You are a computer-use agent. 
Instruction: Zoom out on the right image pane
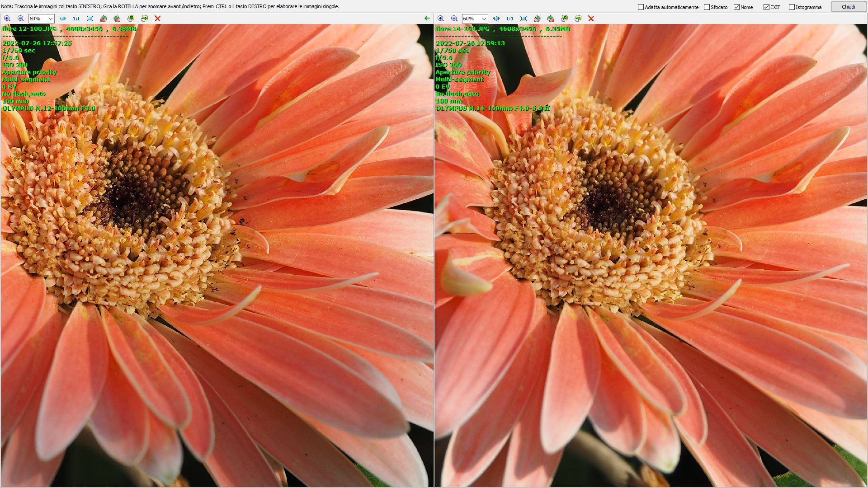454,19
